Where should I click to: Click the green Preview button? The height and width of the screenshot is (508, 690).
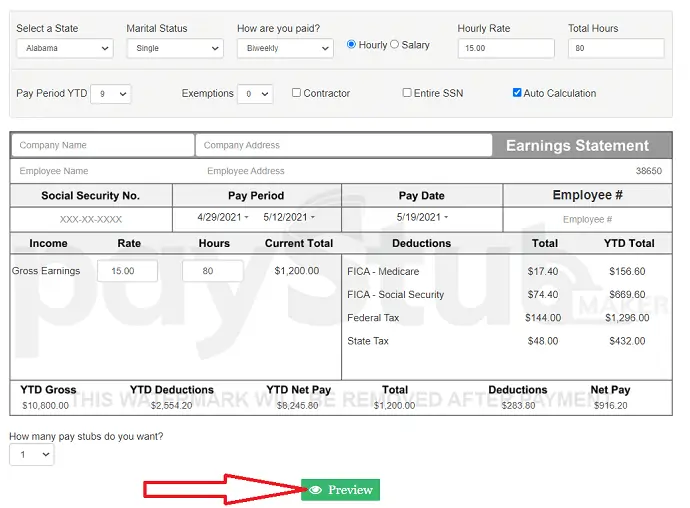pos(340,490)
